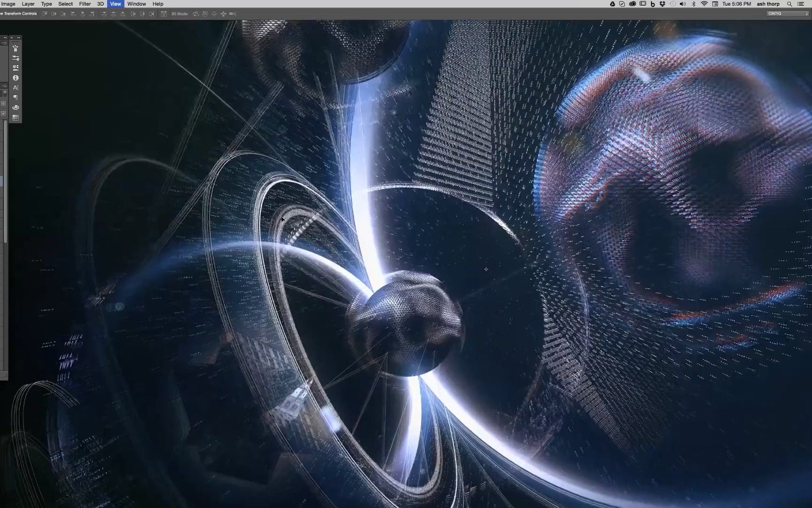This screenshot has height=508, width=812.
Task: Toggle Show Transform Controls option
Action: click(x=19, y=14)
